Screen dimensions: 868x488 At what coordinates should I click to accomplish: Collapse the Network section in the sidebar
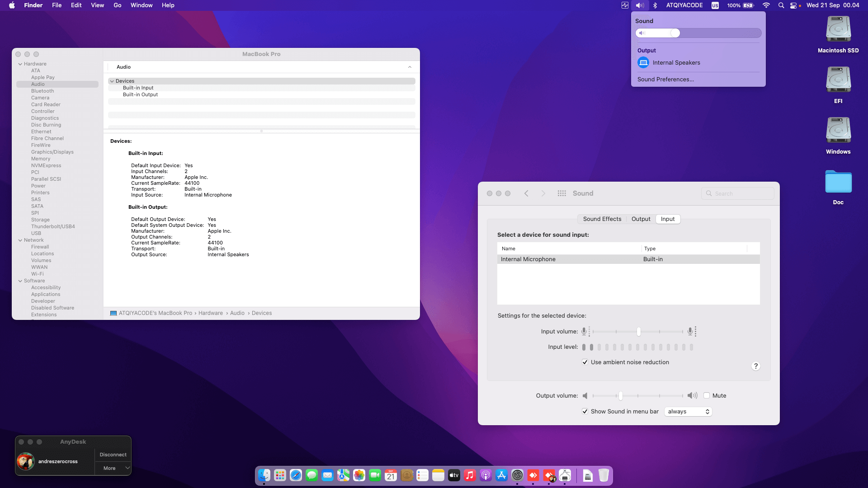20,240
